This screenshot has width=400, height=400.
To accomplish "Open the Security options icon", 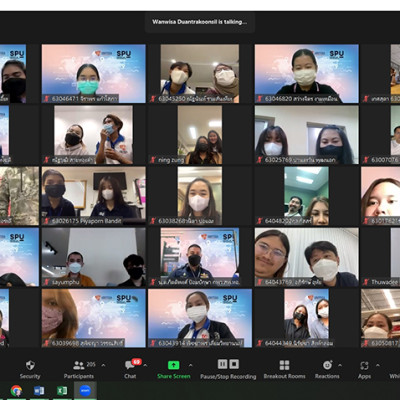I will (30, 365).
